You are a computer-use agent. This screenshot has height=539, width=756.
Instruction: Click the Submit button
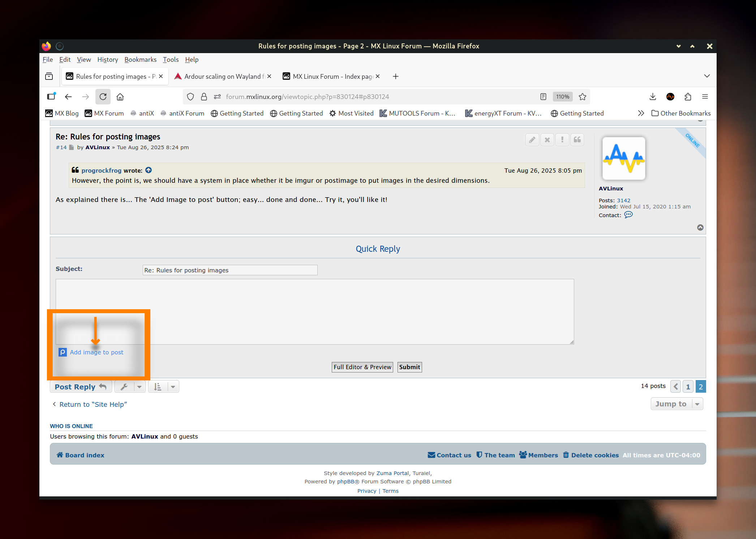pyautogui.click(x=409, y=367)
